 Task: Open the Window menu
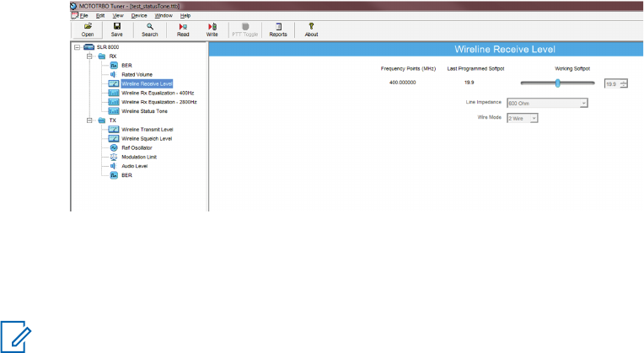[x=164, y=16]
